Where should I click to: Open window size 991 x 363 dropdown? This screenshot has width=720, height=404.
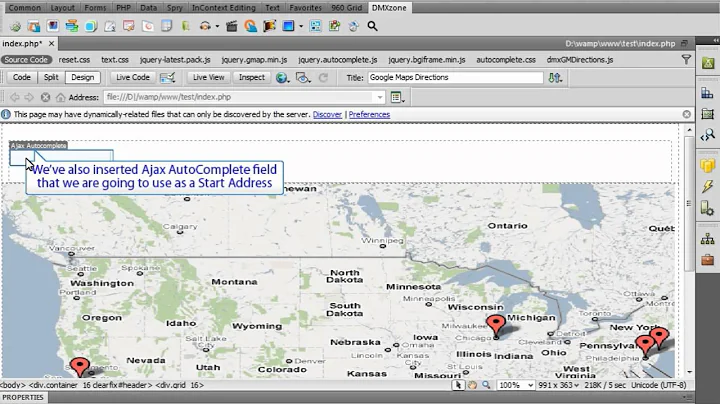click(558, 385)
